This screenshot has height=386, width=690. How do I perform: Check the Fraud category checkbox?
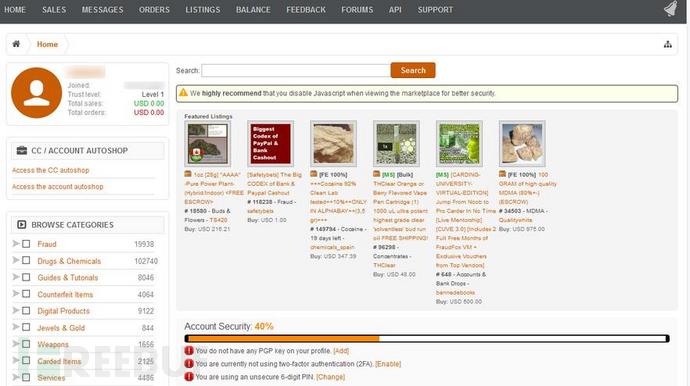pyautogui.click(x=26, y=244)
